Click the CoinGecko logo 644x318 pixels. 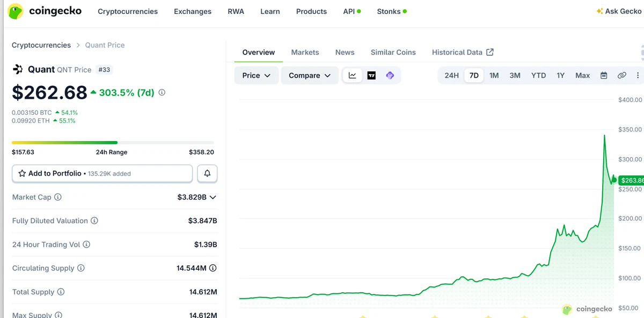(x=45, y=11)
